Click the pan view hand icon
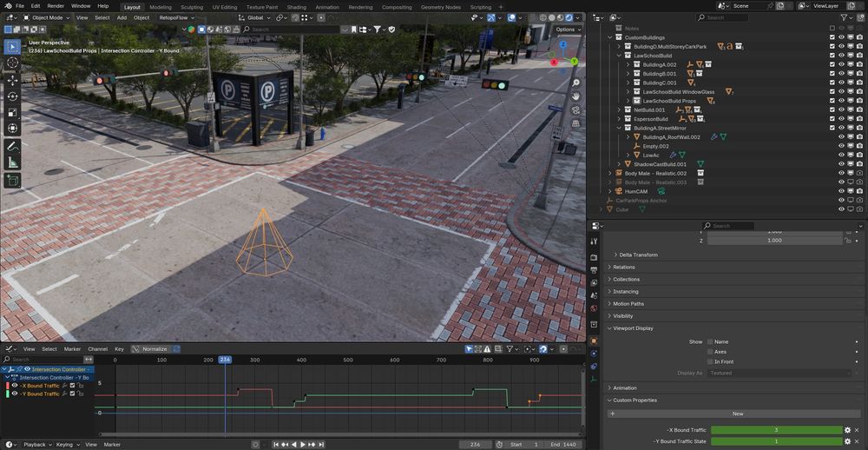Viewport: 868px width, 450px height. (575, 96)
